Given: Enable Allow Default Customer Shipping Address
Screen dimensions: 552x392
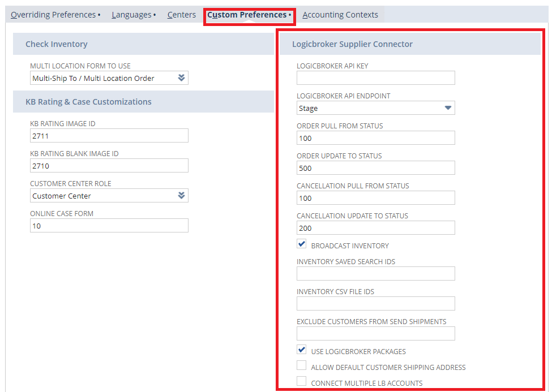Looking at the screenshot, I should point(302,366).
